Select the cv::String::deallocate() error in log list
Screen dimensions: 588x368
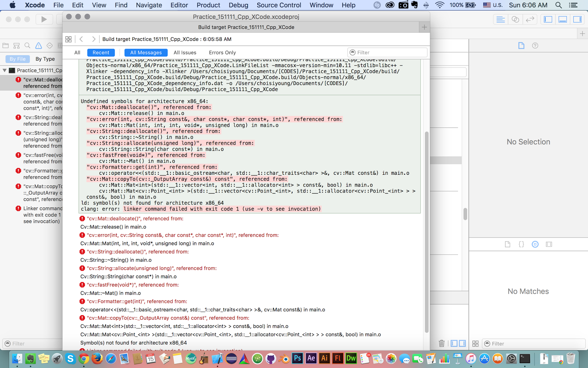click(138, 252)
